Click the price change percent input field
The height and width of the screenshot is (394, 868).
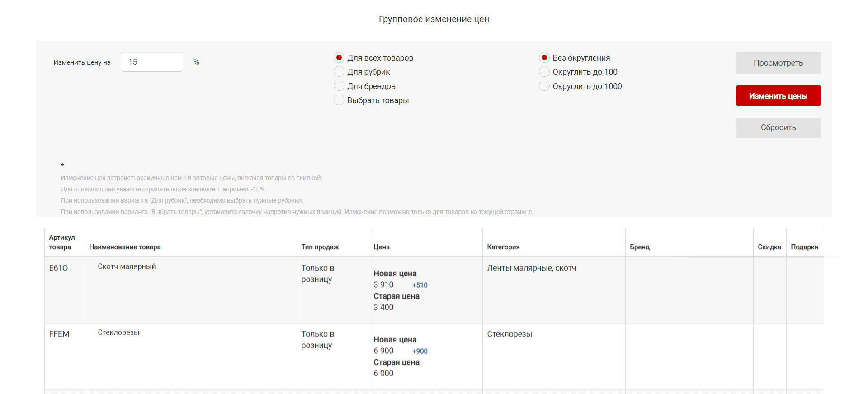pyautogui.click(x=151, y=62)
